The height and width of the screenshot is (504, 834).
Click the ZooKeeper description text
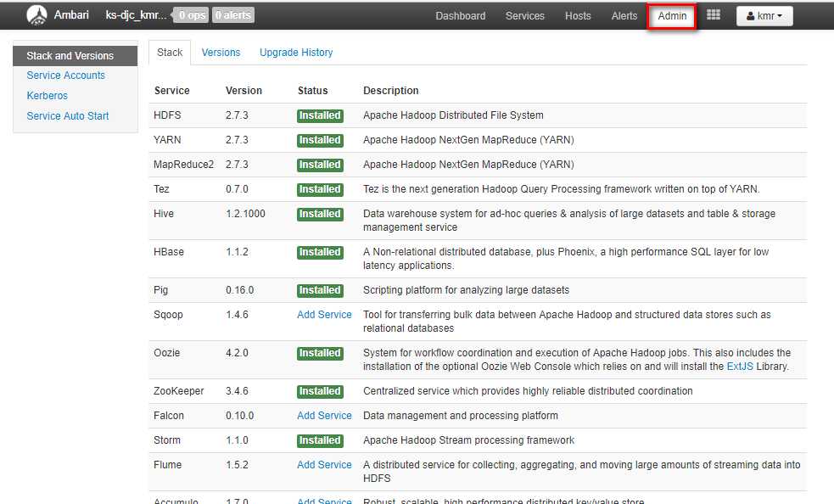(x=528, y=391)
